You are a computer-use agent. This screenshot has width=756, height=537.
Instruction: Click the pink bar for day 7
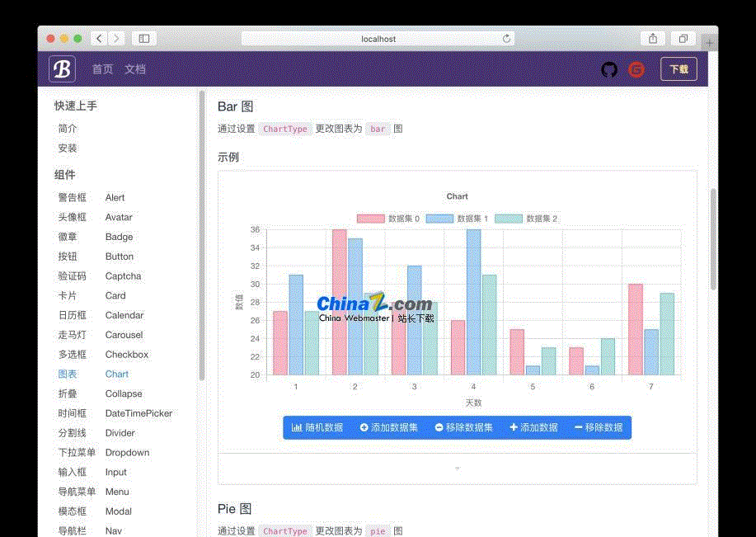tap(635, 330)
